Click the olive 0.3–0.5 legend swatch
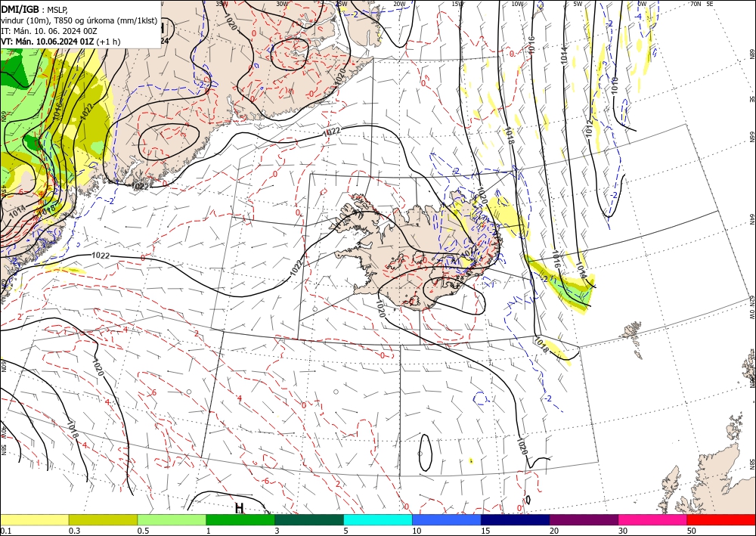 [103, 519]
